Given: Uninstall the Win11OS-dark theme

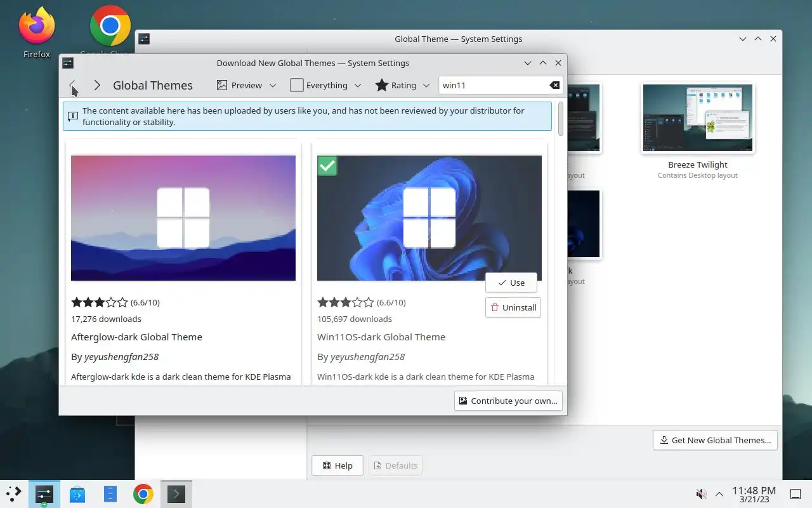Looking at the screenshot, I should tap(513, 307).
